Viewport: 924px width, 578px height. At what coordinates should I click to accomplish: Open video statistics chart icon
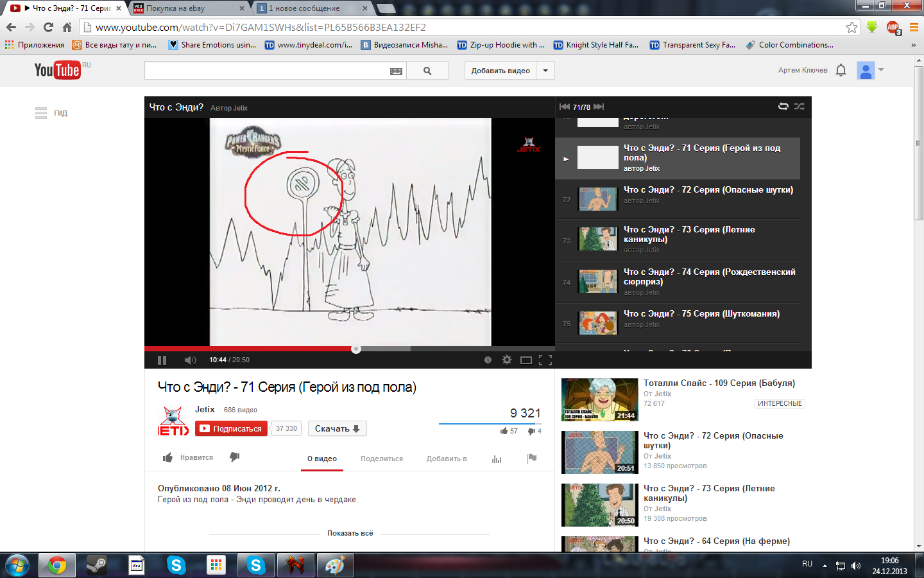coord(497,459)
